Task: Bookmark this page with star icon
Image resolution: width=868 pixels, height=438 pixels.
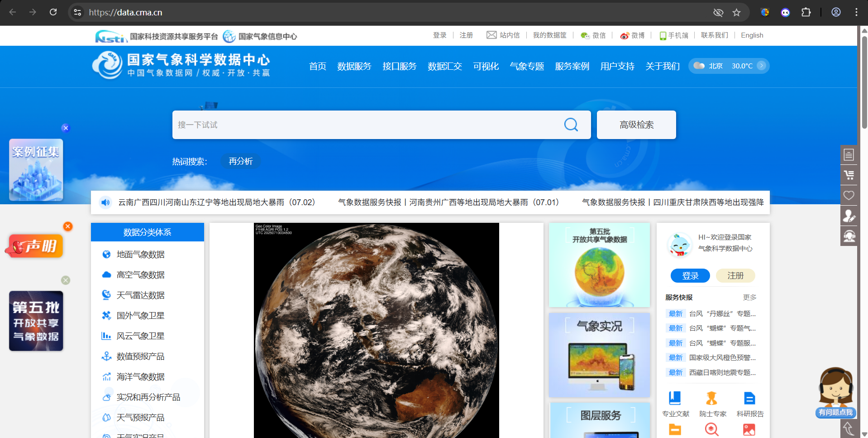Action: 736,12
